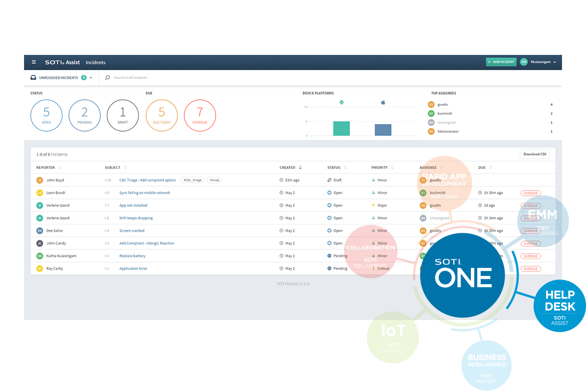The image size is (588, 392).
Task: Click the Download CSV button
Action: 535,154
